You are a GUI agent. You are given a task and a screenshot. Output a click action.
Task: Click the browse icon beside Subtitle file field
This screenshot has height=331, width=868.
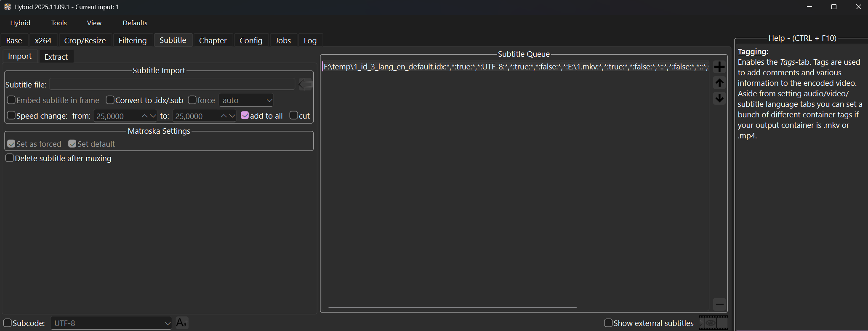tap(306, 85)
